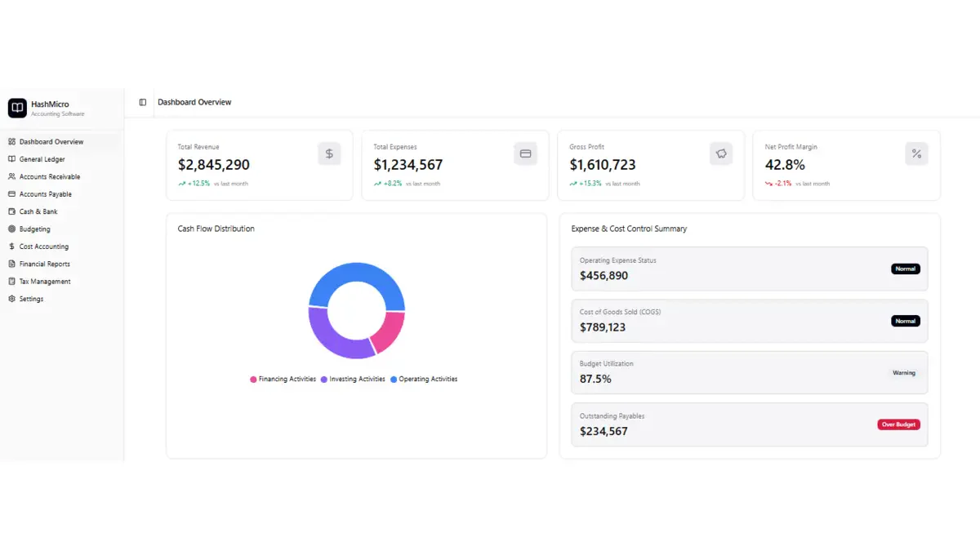Click the $234,567 outstanding payables amount
The height and width of the screenshot is (551, 980).
[x=604, y=431]
